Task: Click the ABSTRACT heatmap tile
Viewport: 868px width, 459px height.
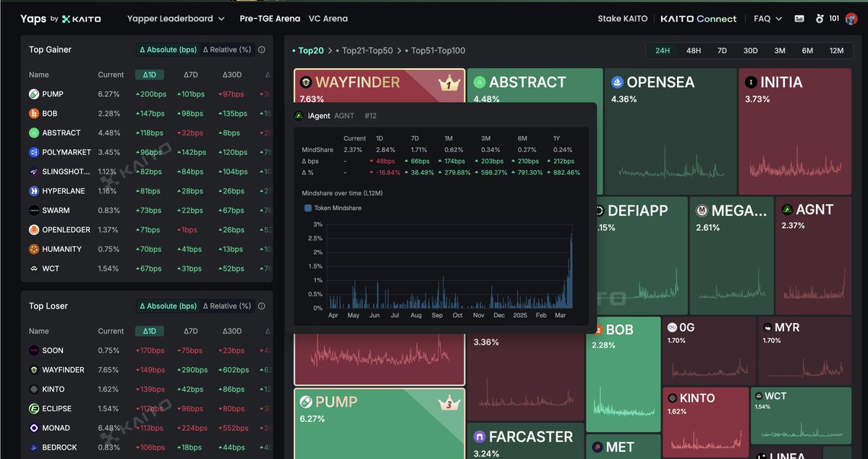Action: pyautogui.click(x=535, y=85)
